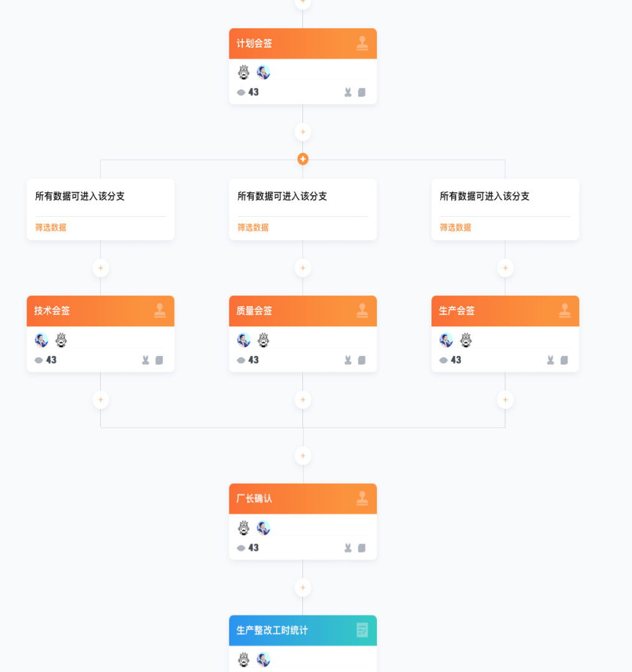
Task: Select the 质量会签 node title
Action: click(254, 310)
